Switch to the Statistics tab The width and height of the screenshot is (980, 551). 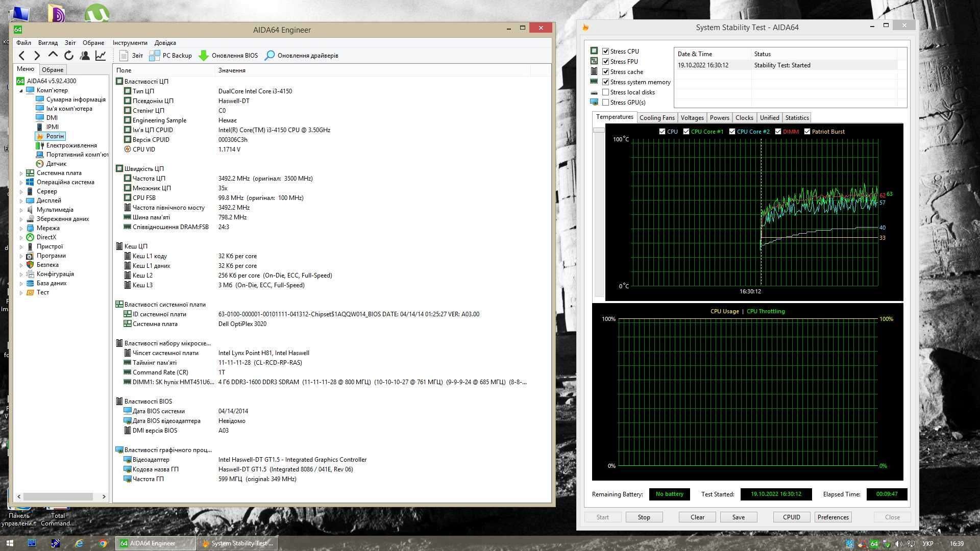(797, 118)
